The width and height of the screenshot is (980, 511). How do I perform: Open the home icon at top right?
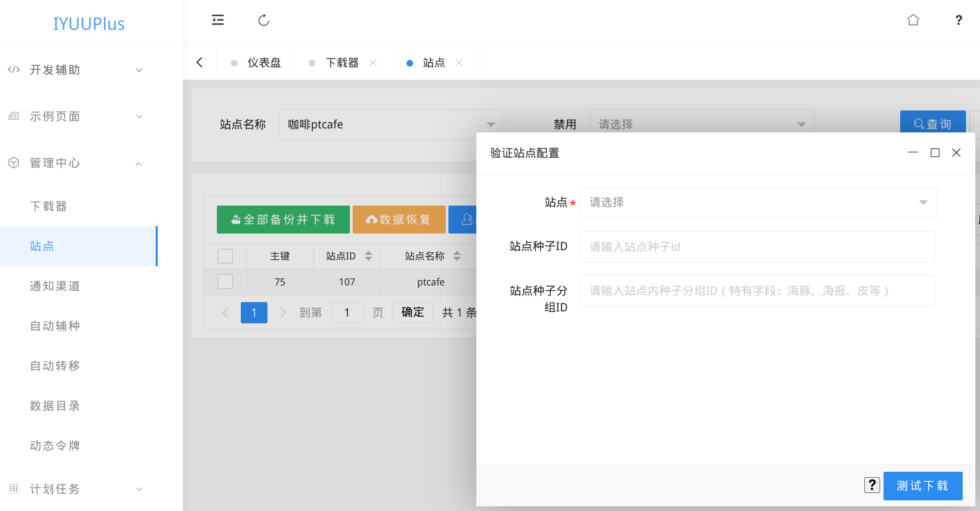[x=913, y=20]
